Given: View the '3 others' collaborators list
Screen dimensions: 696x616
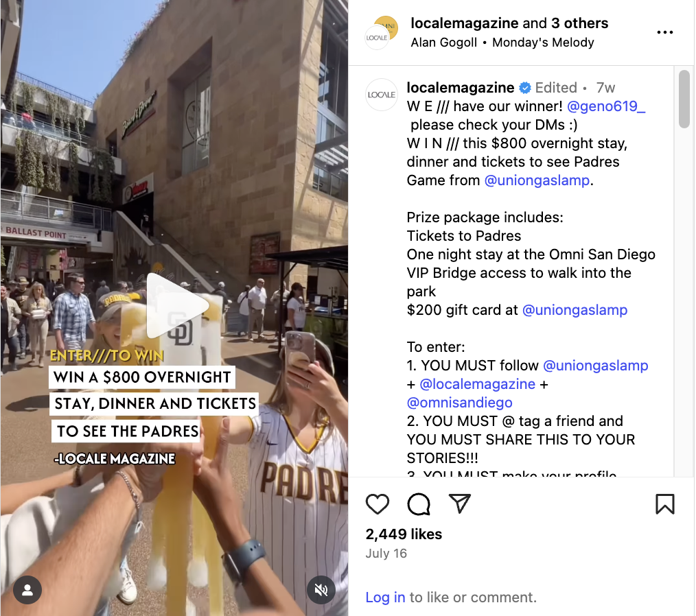Looking at the screenshot, I should point(580,23).
